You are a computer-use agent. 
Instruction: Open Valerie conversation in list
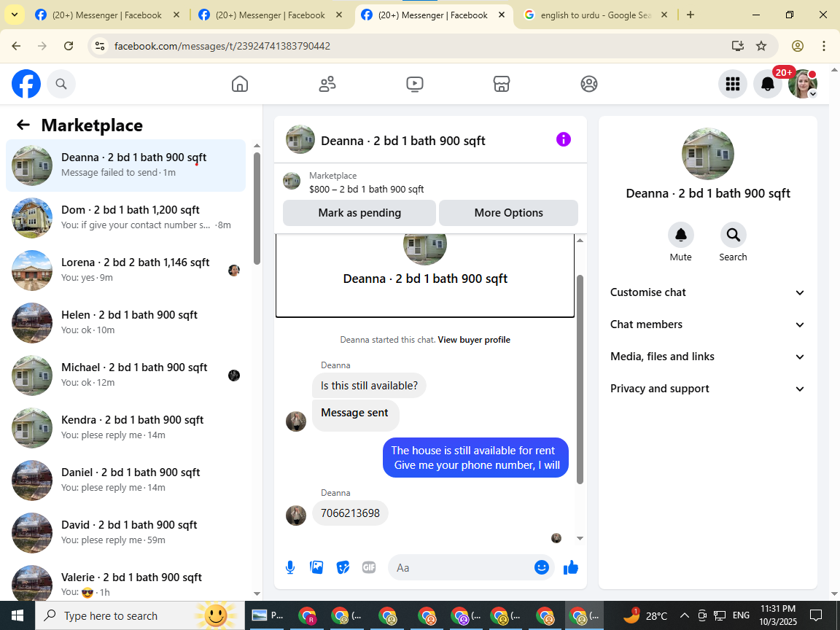[x=126, y=580]
